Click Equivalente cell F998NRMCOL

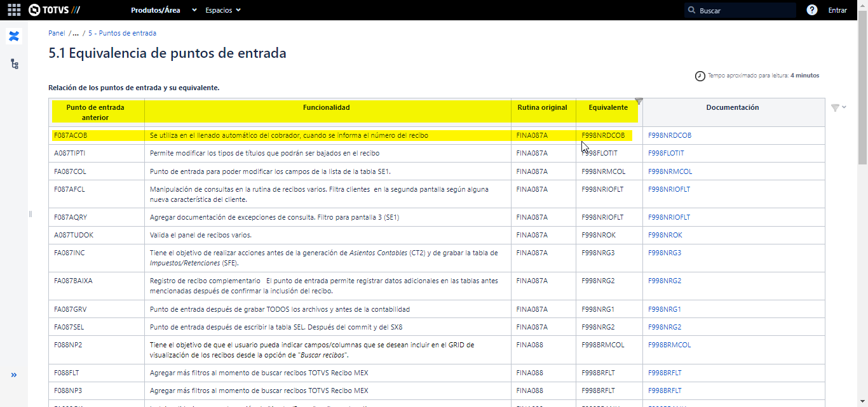tap(609, 171)
